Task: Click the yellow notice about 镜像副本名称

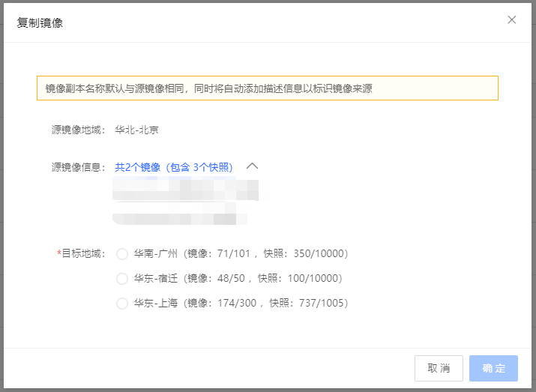Action: pyautogui.click(x=268, y=88)
